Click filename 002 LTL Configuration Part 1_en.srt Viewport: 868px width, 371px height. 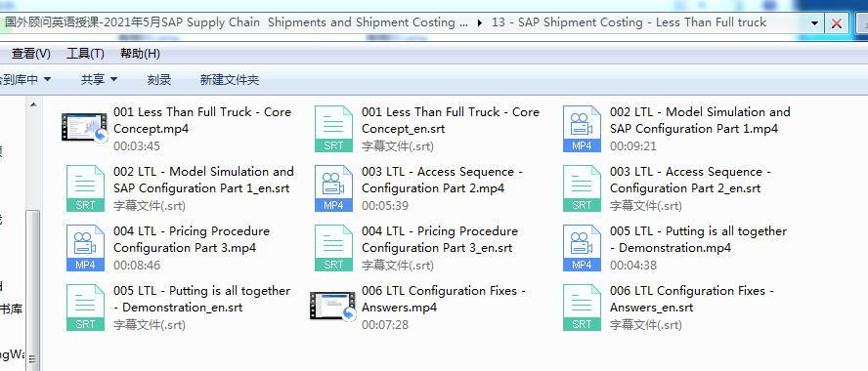coord(203,181)
